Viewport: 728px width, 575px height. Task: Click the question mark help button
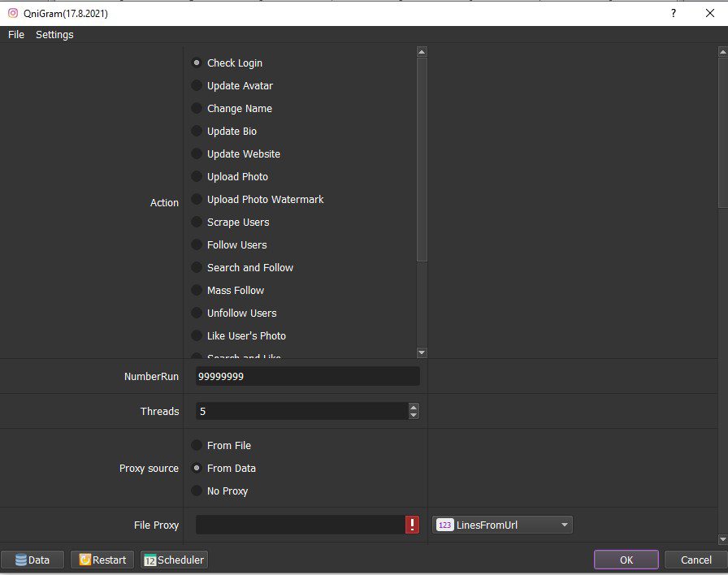tap(674, 13)
